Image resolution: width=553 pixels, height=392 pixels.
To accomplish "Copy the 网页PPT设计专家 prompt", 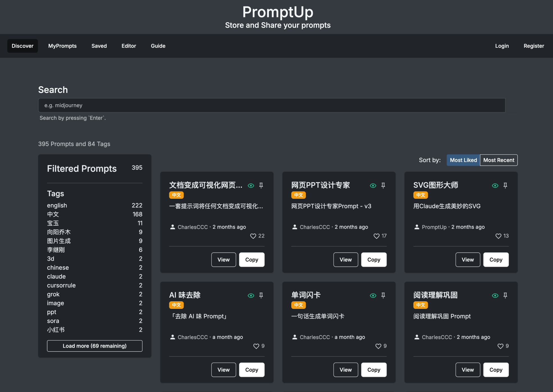I will (x=374, y=260).
